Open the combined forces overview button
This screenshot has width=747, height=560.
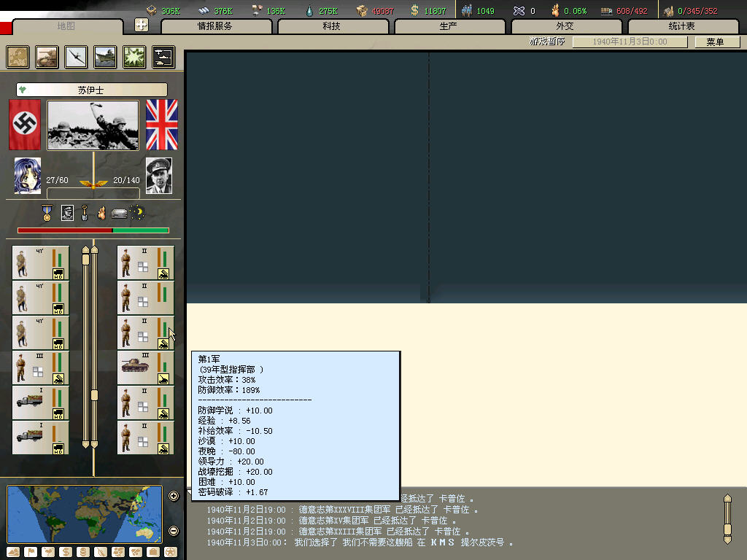163,57
